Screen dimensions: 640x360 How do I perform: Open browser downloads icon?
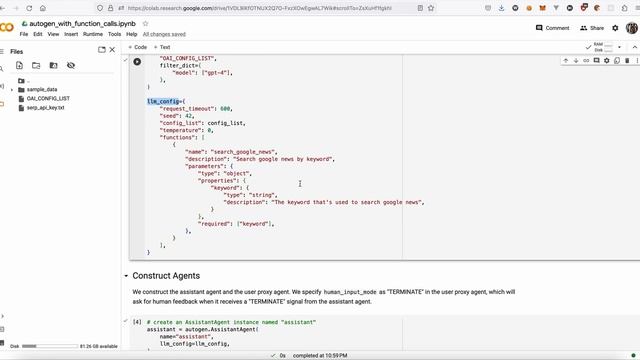501,8
